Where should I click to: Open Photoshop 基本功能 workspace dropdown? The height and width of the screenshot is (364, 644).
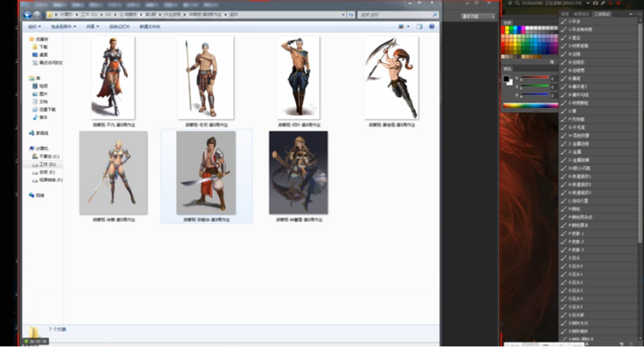click(478, 16)
